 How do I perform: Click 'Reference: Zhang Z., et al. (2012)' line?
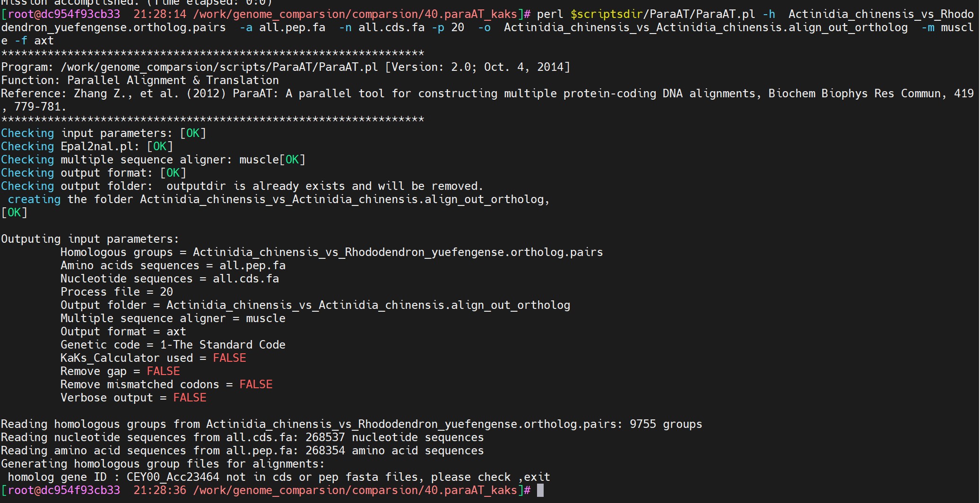coord(487,94)
